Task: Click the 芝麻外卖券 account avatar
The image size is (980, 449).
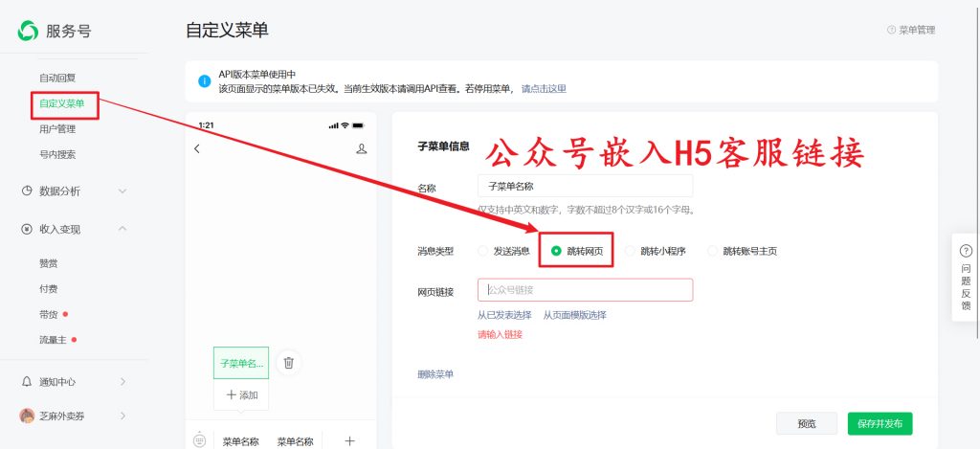Action: tap(27, 415)
